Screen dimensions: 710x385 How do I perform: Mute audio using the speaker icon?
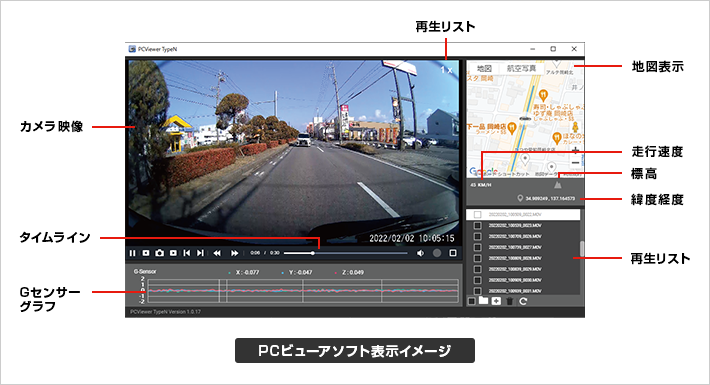coord(421,253)
